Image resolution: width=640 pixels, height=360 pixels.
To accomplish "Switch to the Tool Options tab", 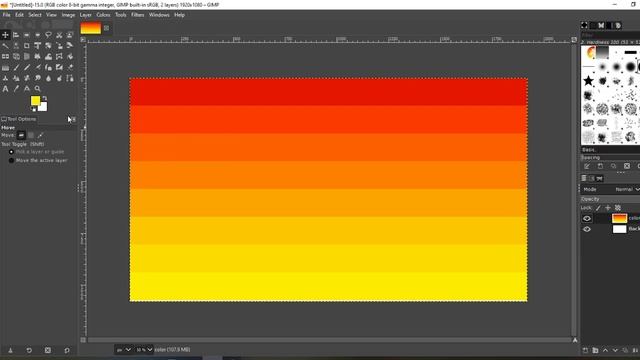I will [19, 119].
